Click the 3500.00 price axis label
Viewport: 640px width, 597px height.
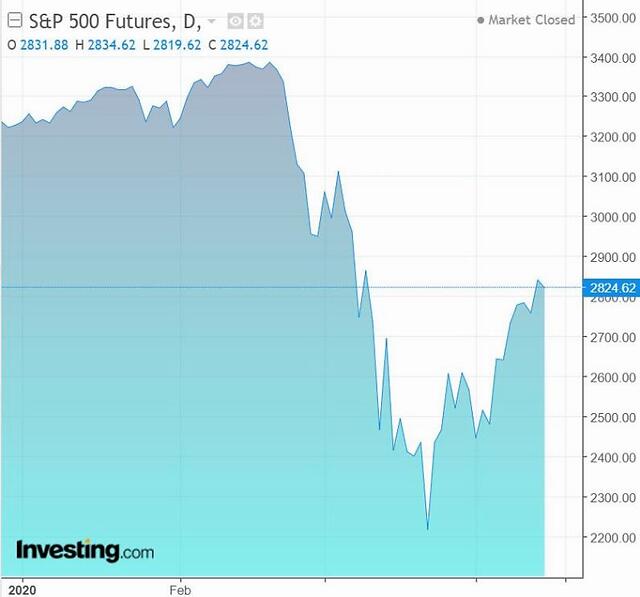click(613, 18)
